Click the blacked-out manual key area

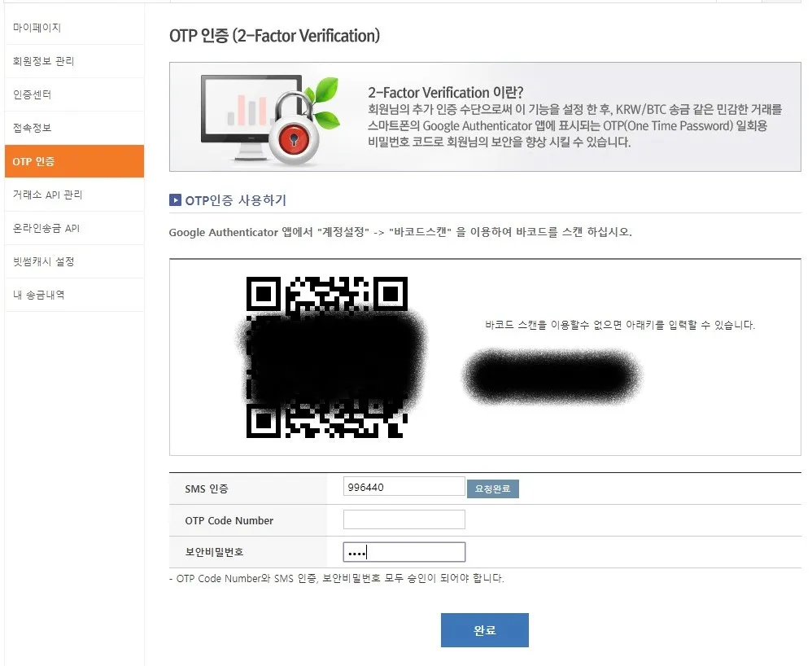coord(552,377)
